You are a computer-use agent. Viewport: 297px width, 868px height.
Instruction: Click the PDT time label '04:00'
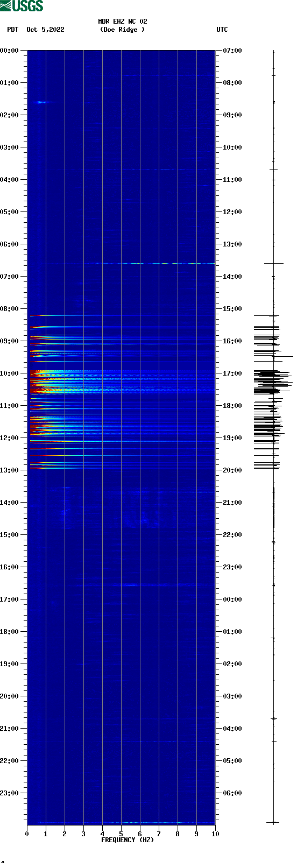9,180
